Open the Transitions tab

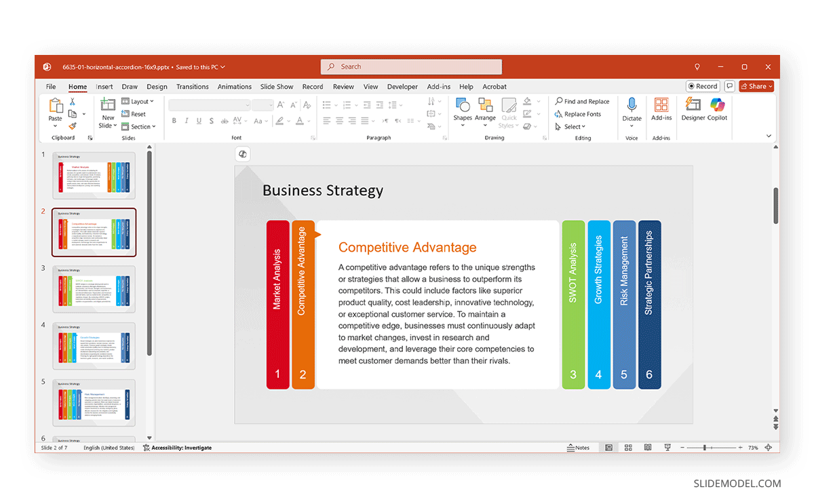(193, 87)
